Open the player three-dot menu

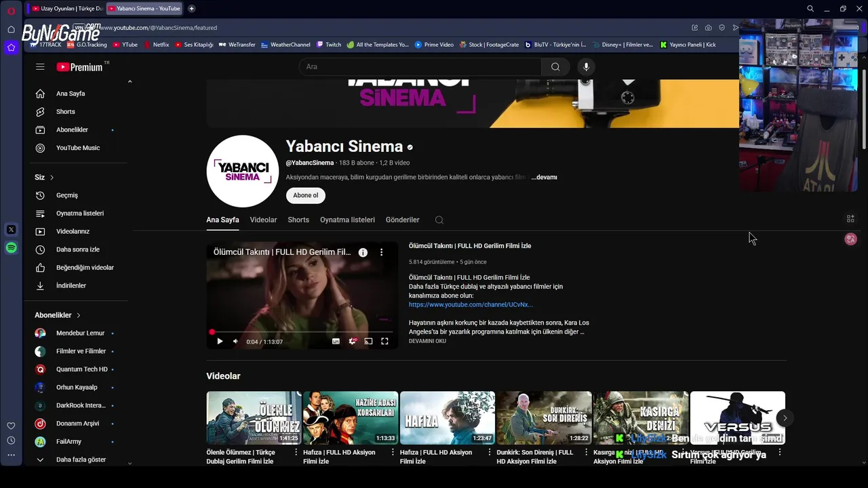(381, 252)
